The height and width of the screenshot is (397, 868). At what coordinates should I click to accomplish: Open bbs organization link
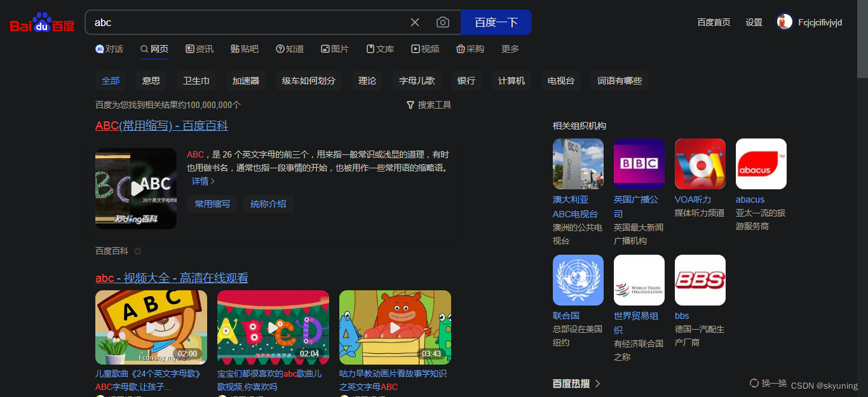[682, 316]
